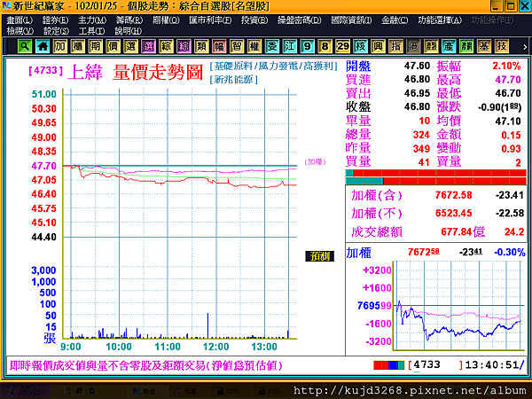This screenshot has height=399, width=532.
Task: Open the 證券(E) menu
Action: click(x=56, y=20)
